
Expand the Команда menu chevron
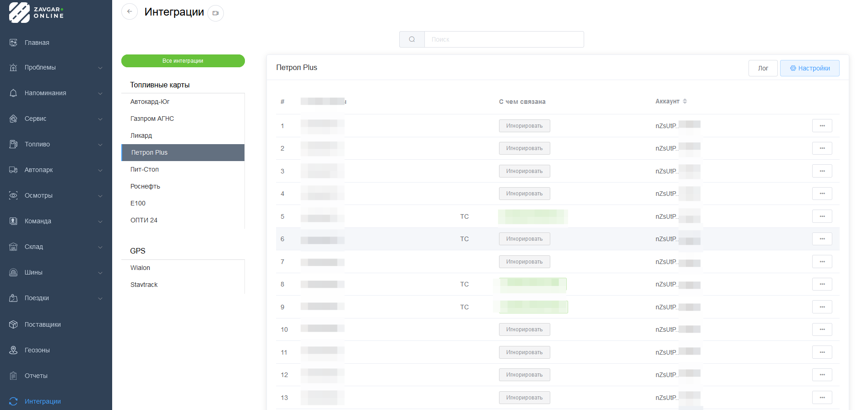[100, 221]
